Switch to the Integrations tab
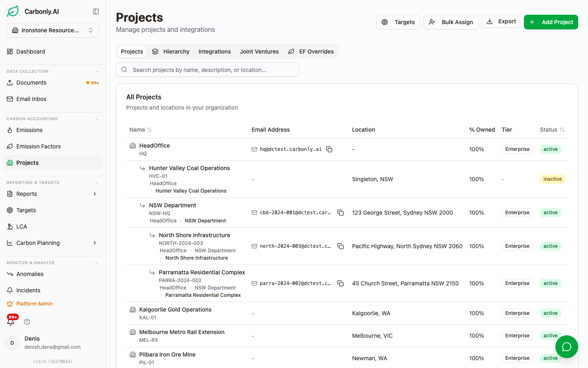Image resolution: width=588 pixels, height=368 pixels. tap(214, 52)
